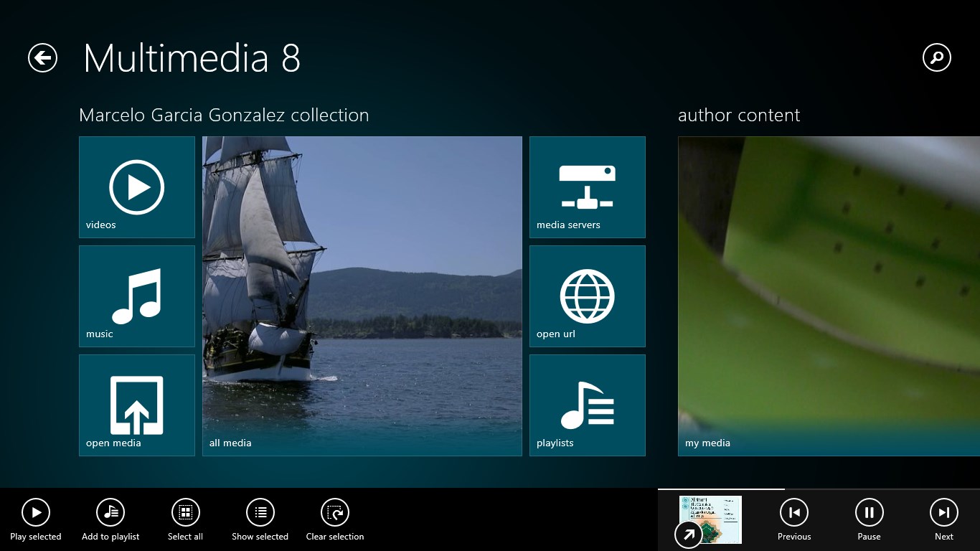Open the videos tile
The height and width of the screenshot is (551, 980).
click(x=136, y=187)
